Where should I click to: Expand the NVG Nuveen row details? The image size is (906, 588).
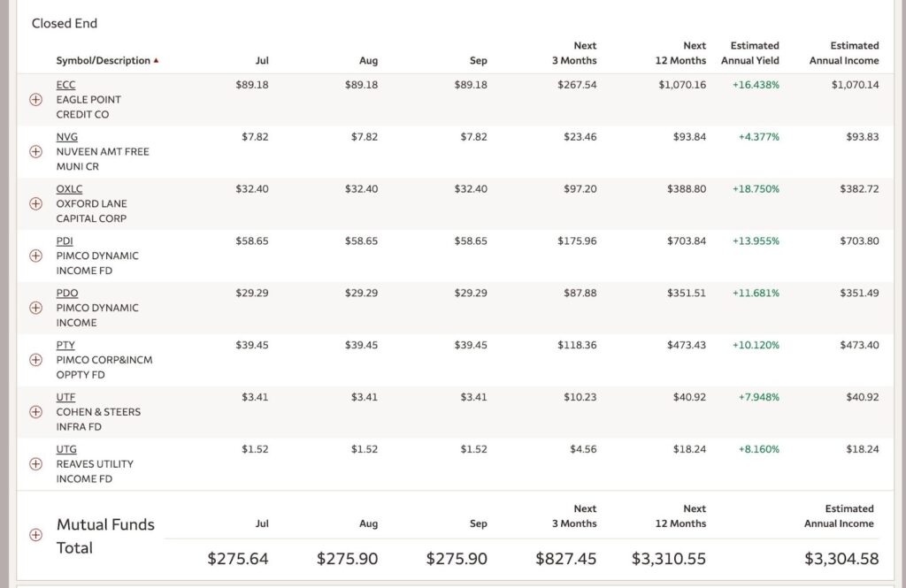click(x=36, y=151)
